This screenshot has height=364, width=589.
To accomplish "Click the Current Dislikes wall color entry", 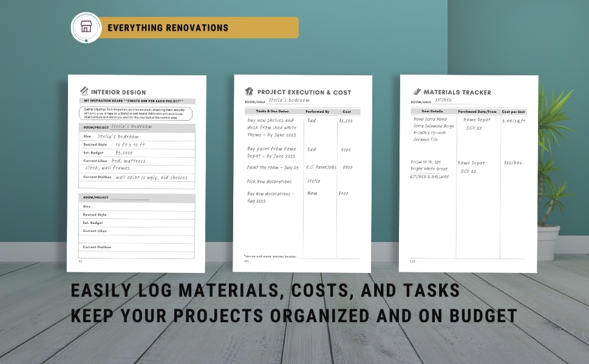I will 151,178.
